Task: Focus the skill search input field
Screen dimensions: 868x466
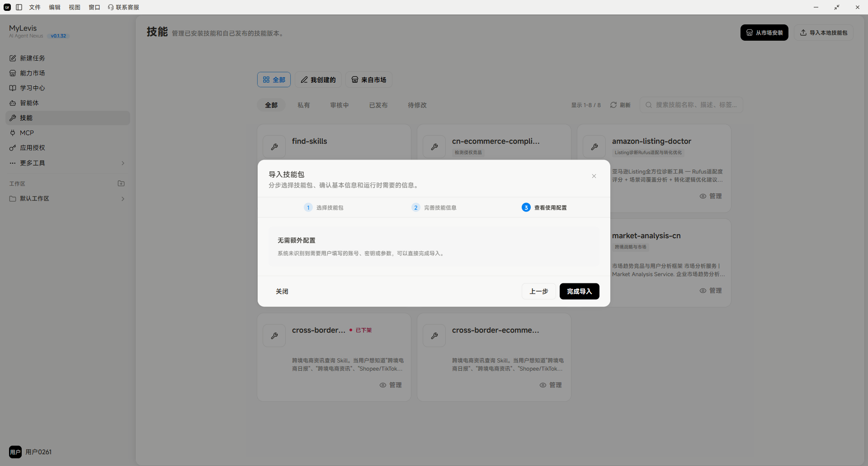Action: pos(691,105)
